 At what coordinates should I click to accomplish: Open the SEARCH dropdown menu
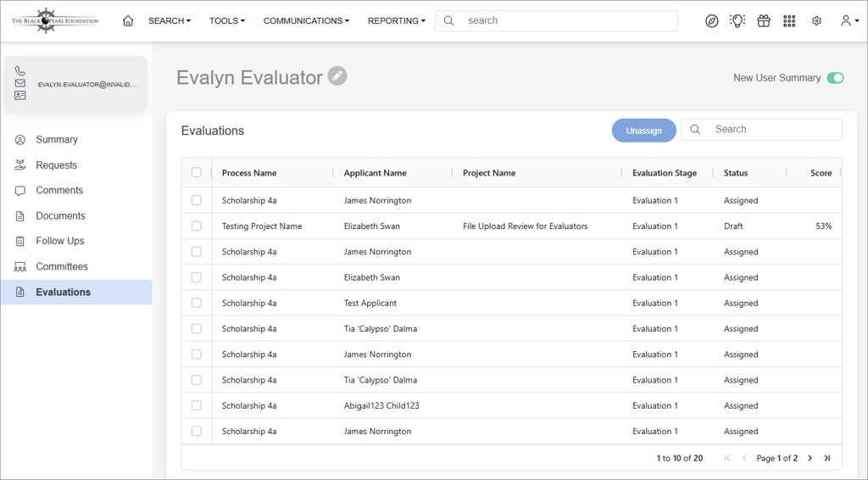click(x=170, y=21)
